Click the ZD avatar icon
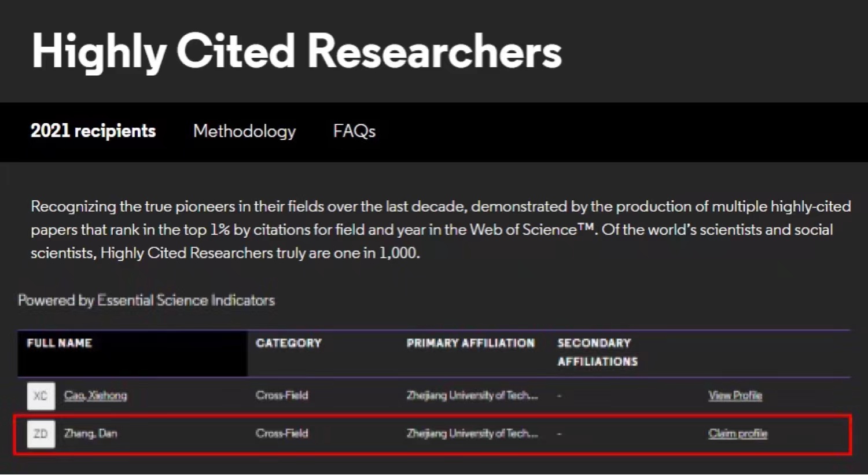 tap(41, 434)
